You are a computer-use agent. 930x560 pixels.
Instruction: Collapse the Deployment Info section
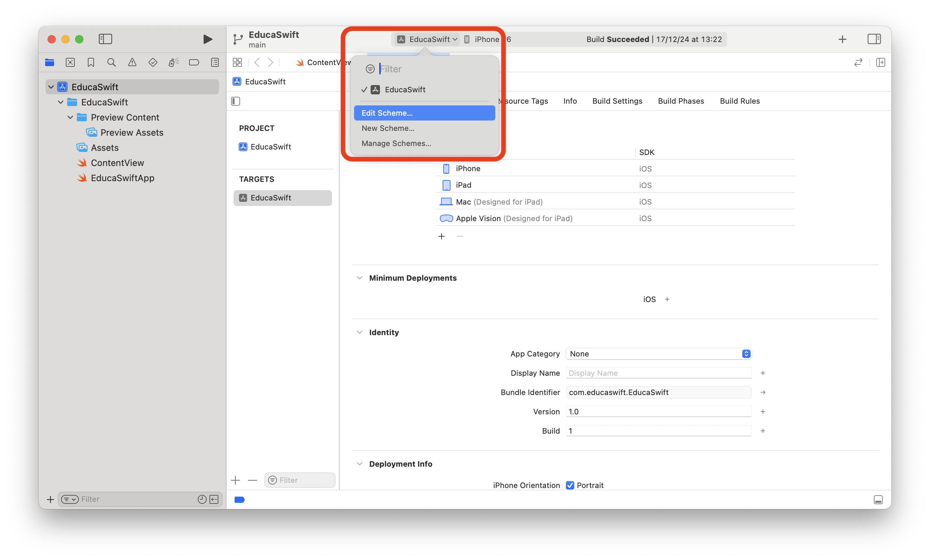point(360,464)
